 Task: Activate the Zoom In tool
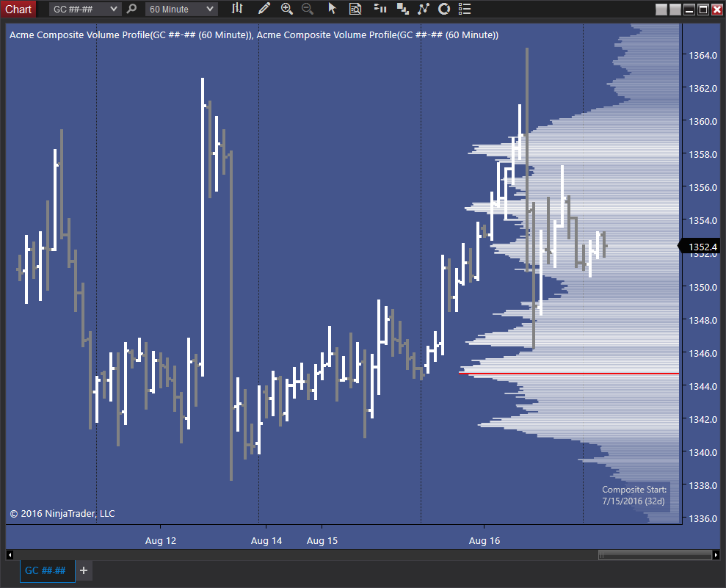[287, 9]
